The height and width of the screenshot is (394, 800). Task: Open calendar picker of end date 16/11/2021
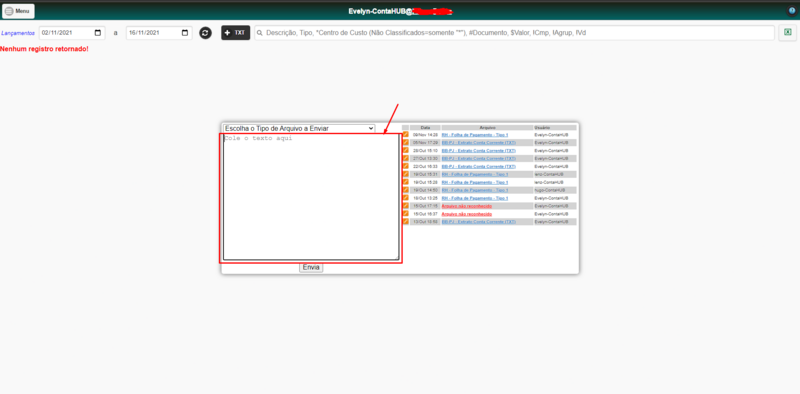(x=185, y=33)
